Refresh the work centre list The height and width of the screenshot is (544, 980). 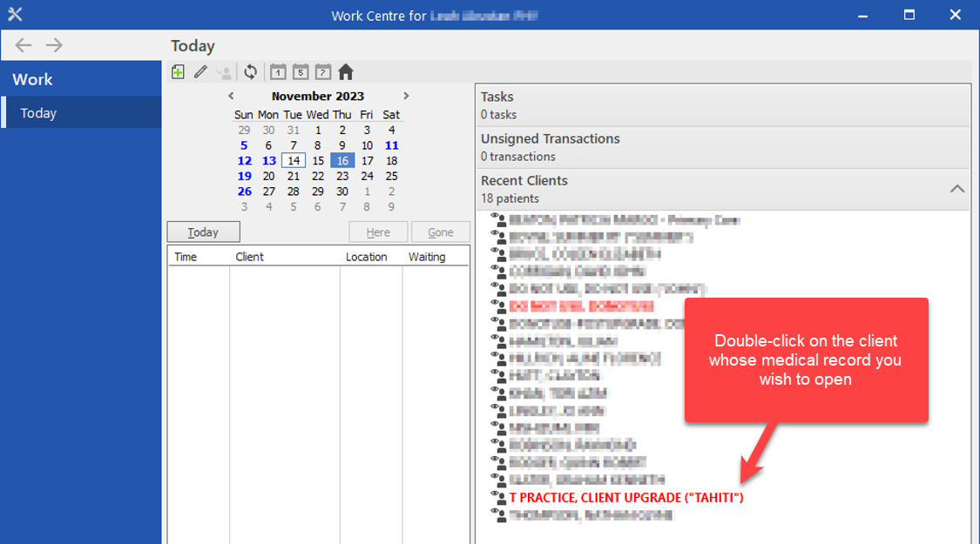tap(251, 72)
